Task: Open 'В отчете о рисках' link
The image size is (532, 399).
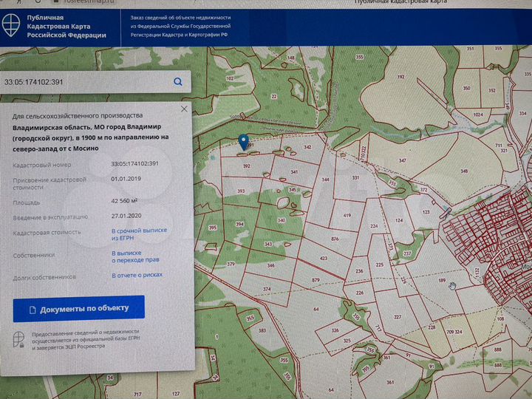Action: coord(137,275)
